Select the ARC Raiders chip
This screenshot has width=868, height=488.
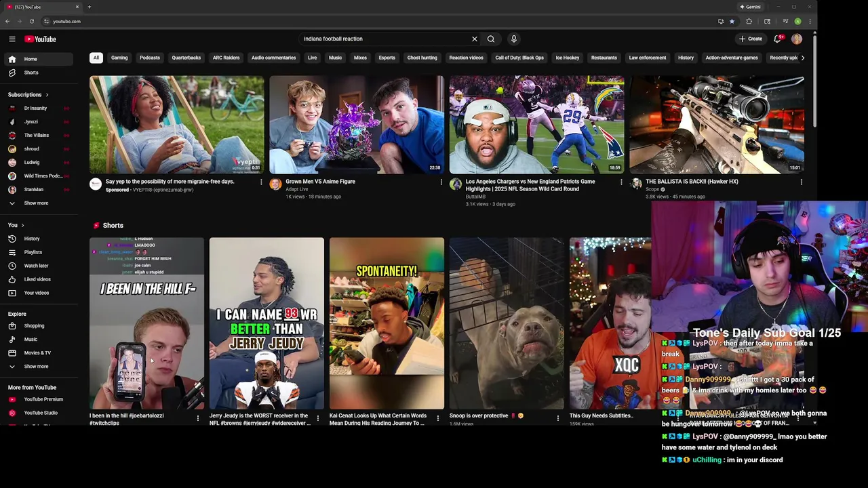tap(226, 58)
